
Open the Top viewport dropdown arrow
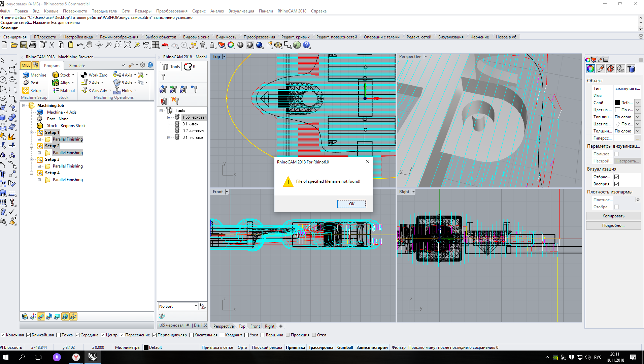224,57
